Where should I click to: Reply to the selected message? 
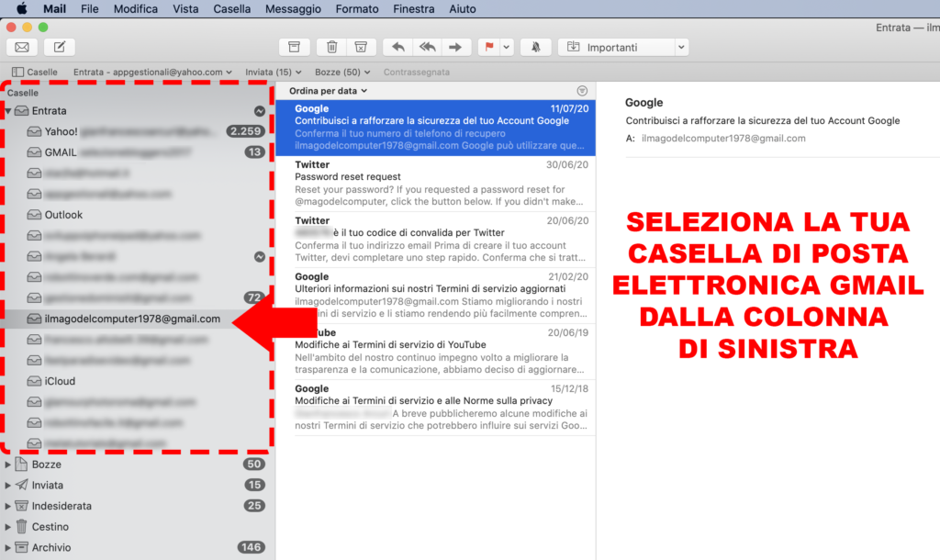[398, 47]
